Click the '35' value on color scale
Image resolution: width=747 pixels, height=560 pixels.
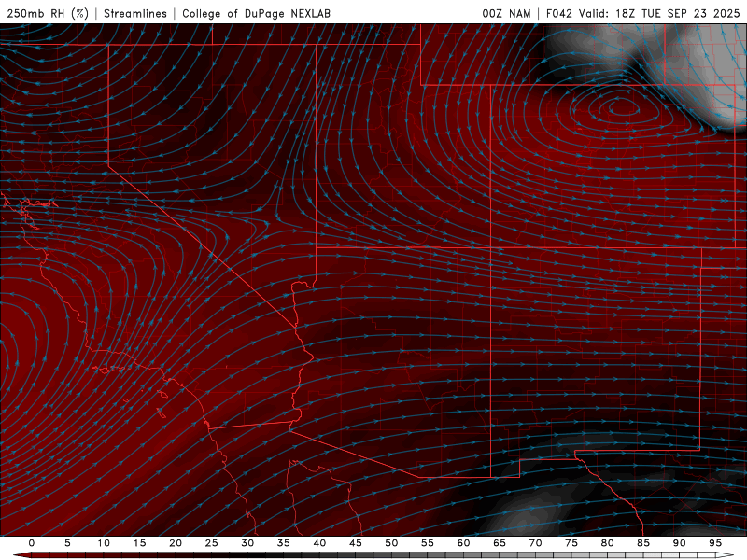pyautogui.click(x=284, y=543)
